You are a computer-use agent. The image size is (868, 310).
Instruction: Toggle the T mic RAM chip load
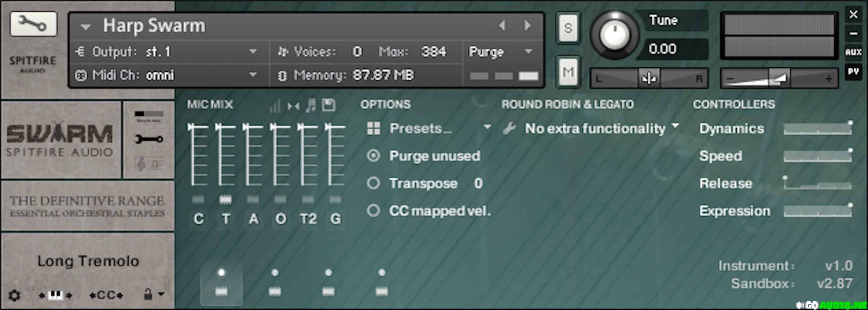pyautogui.click(x=226, y=199)
